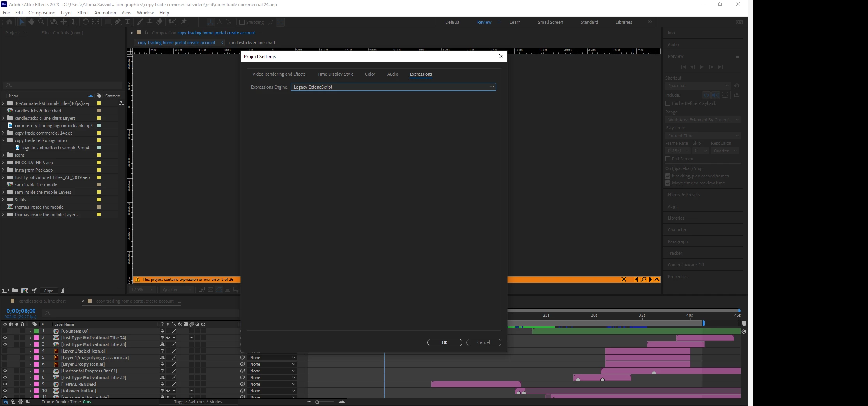The width and height of the screenshot is (868, 406).
Task: Select the Puppet Pin tool
Action: coord(183,22)
